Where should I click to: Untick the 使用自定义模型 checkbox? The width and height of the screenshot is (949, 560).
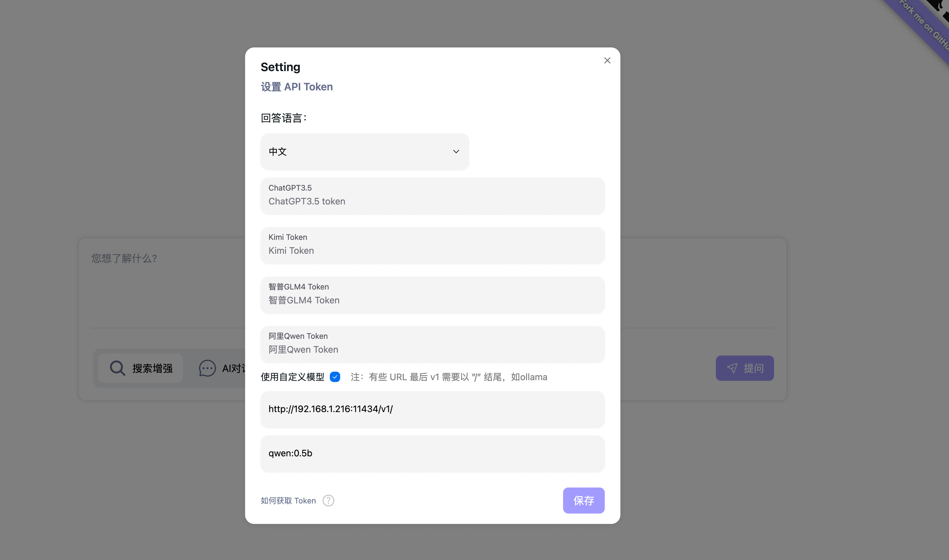tap(335, 377)
